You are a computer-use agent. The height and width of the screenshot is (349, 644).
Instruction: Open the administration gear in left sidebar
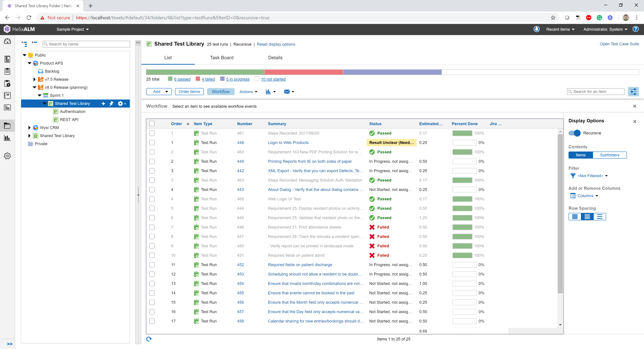(x=7, y=156)
